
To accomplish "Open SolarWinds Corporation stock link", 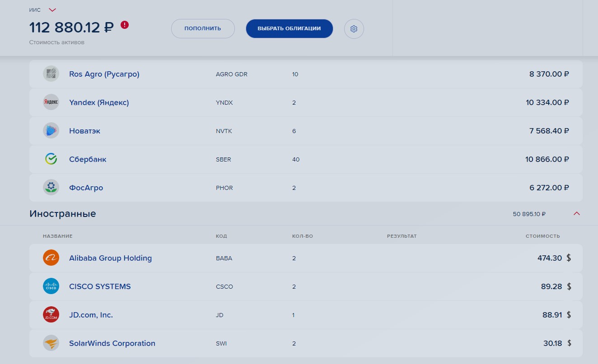I will (112, 343).
